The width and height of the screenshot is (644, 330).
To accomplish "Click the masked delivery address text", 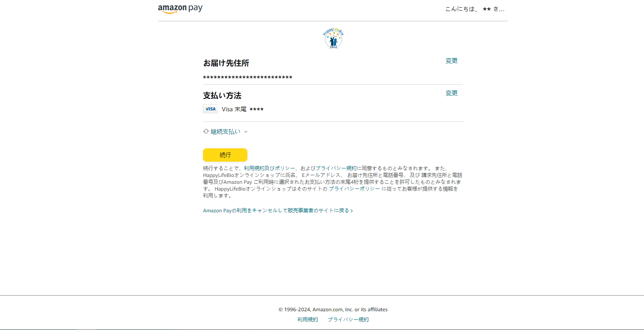I will (247, 78).
